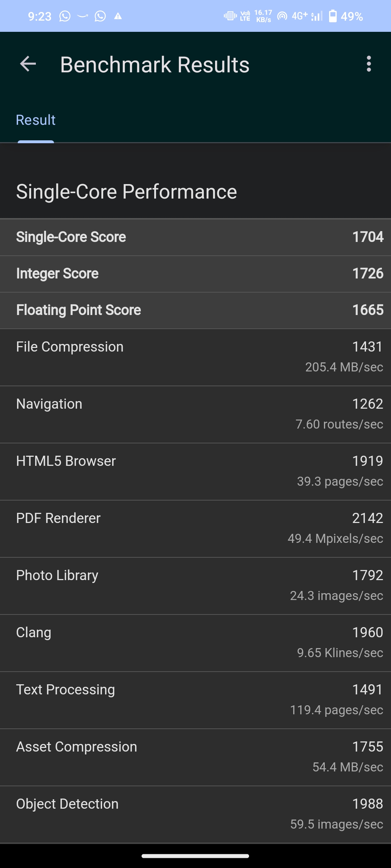Select the Floating Point Score row
This screenshot has width=391, height=868.
pos(195,310)
